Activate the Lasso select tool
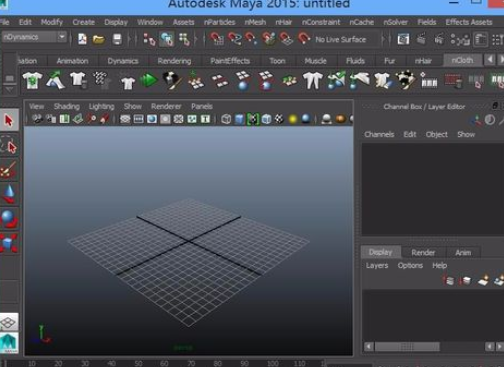 pos(9,146)
